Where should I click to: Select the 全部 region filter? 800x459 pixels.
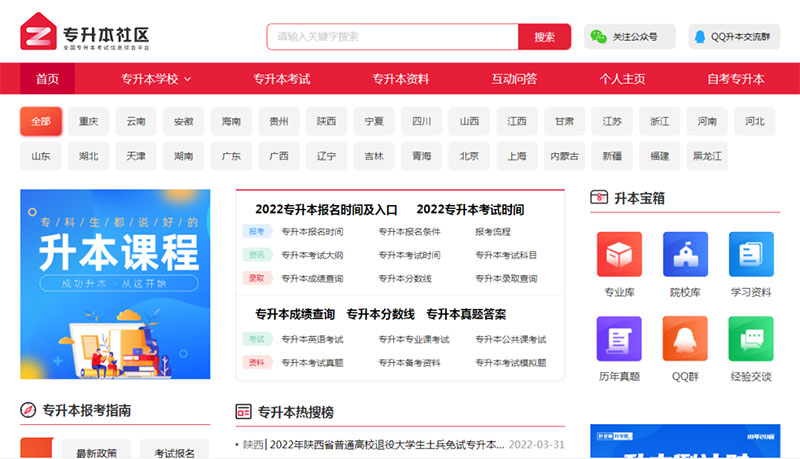coord(41,122)
